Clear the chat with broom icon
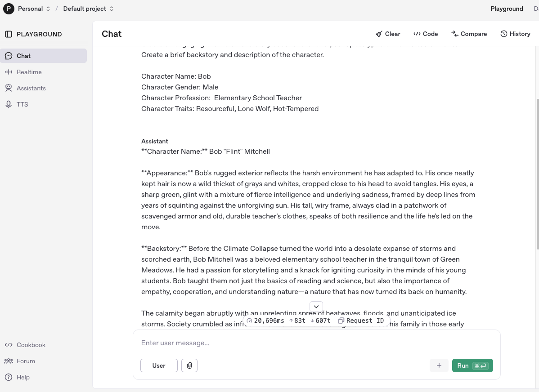The image size is (539, 392). click(388, 34)
